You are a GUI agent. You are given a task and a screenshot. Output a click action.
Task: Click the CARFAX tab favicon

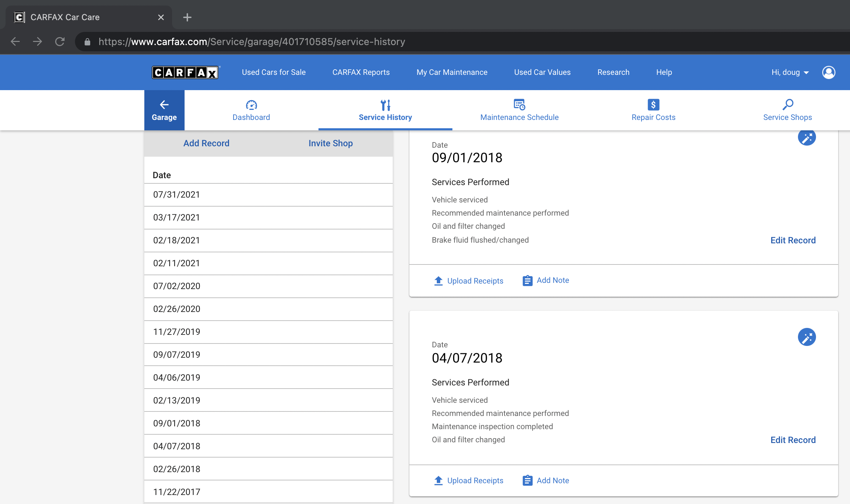point(19,17)
